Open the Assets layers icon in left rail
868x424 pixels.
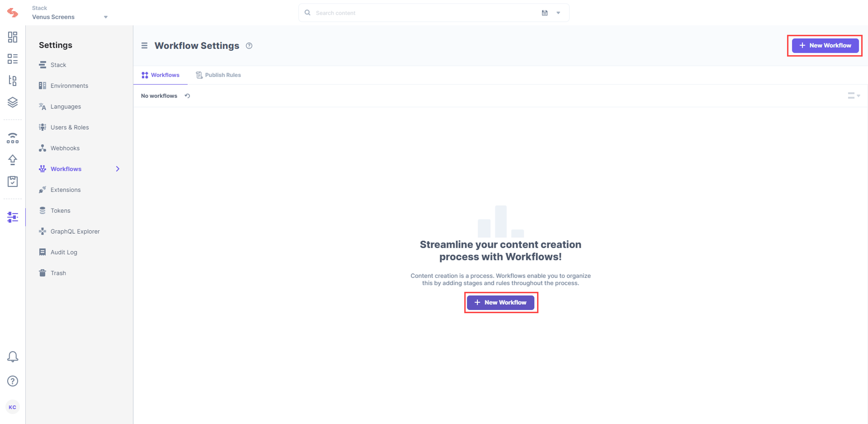(x=12, y=102)
